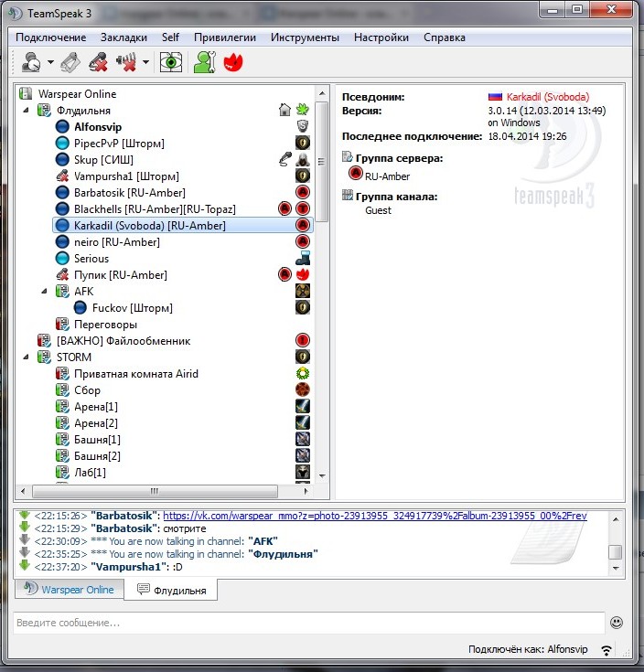Click the red tulip badge beside Пупик

(x=303, y=274)
